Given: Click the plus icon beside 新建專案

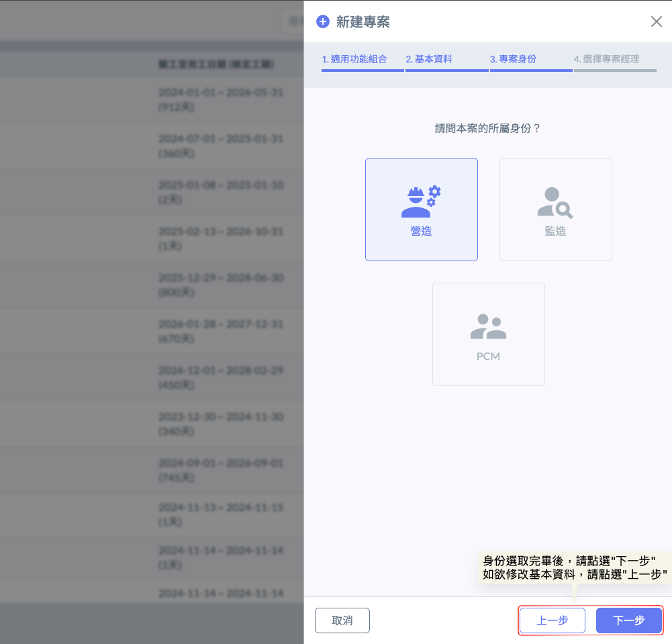Looking at the screenshot, I should coord(323,22).
